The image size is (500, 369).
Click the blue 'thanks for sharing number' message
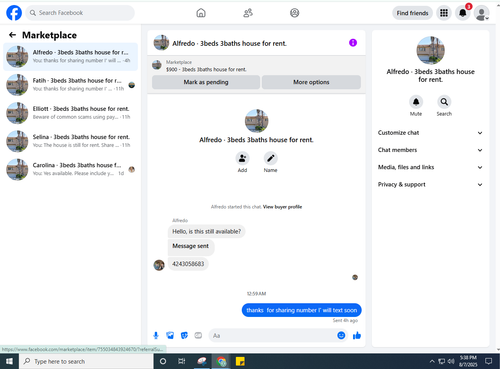(x=302, y=310)
